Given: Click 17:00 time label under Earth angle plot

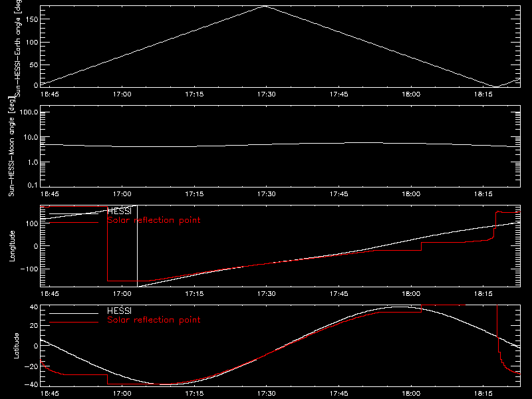Looking at the screenshot, I should point(122,94).
